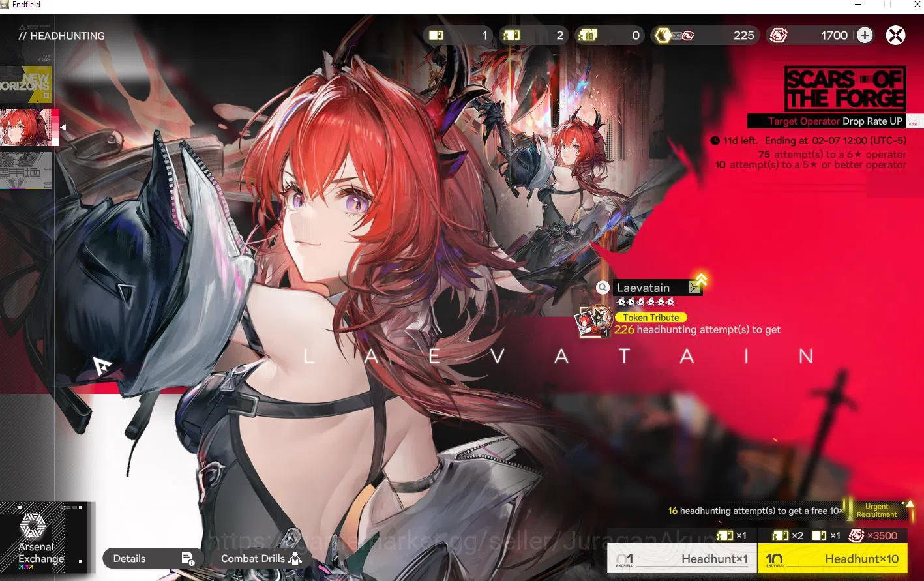
Task: Click the ×2 permit cost above Headhunt×10
Action: tap(788, 535)
